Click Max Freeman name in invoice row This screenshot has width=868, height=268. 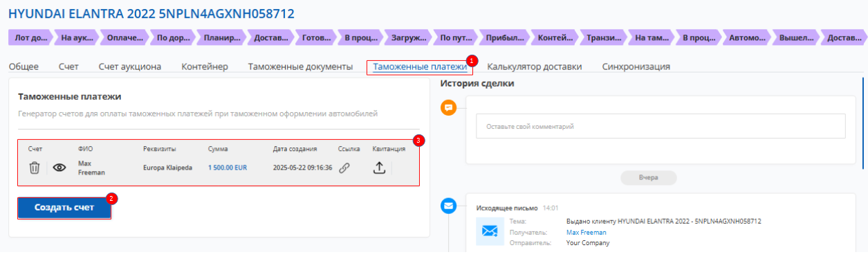pyautogui.click(x=91, y=168)
